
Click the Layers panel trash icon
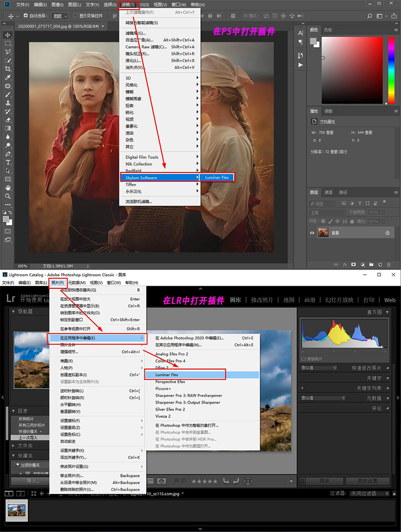coord(389,265)
